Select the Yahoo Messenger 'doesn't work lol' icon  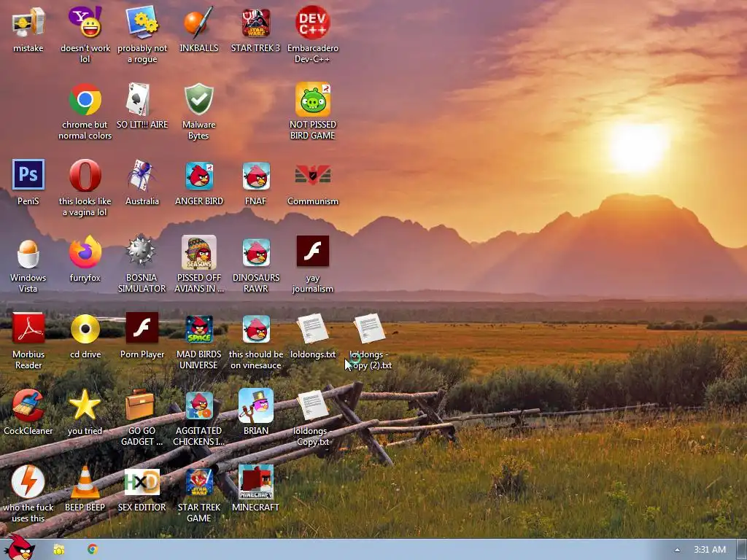[x=85, y=23]
